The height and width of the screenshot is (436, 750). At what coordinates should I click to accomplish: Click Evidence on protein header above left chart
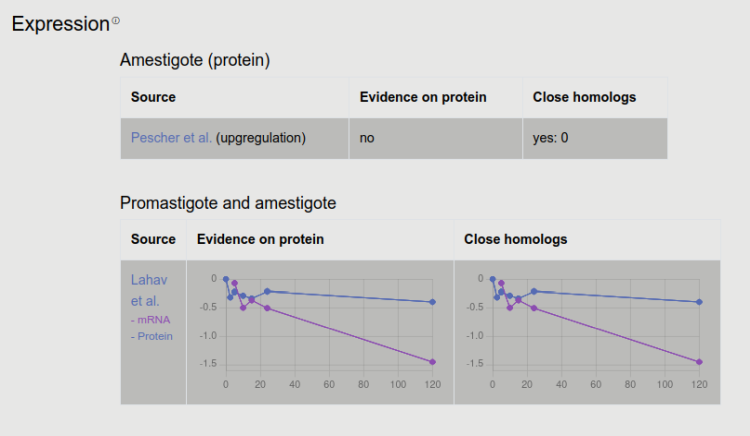click(261, 240)
